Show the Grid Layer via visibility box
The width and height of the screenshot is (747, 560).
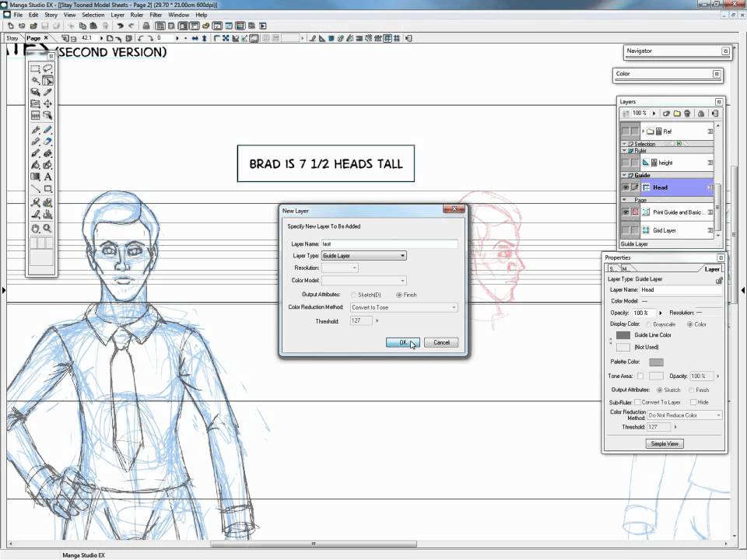coord(626,230)
